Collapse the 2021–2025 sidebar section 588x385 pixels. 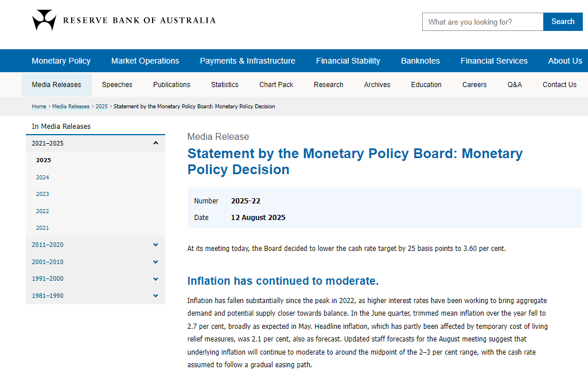click(x=96, y=143)
